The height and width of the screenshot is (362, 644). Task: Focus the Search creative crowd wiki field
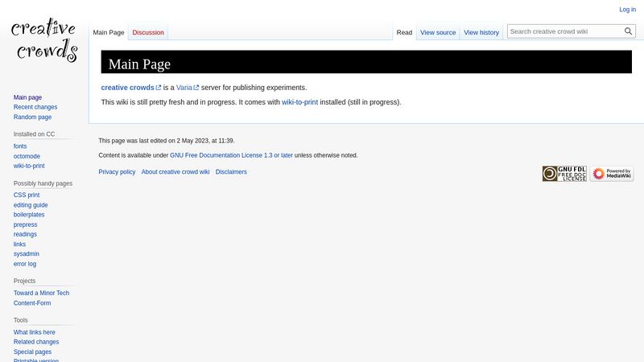pos(565,31)
